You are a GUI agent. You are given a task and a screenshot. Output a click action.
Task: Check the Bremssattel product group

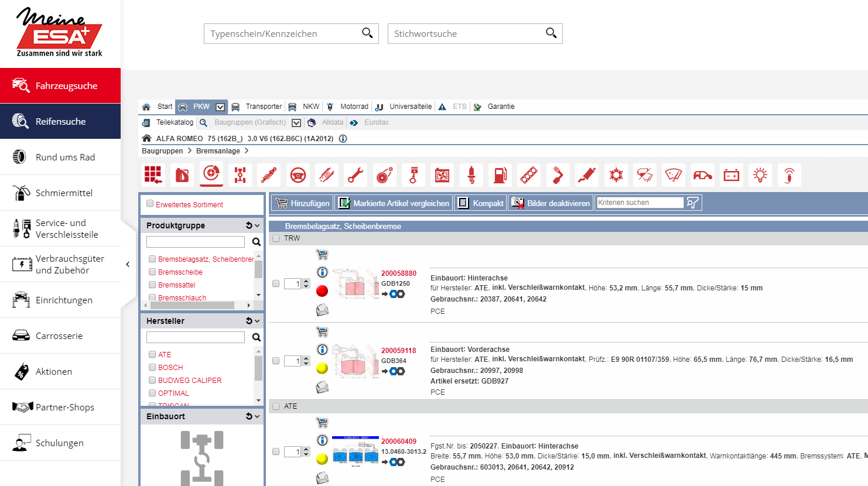(x=152, y=285)
